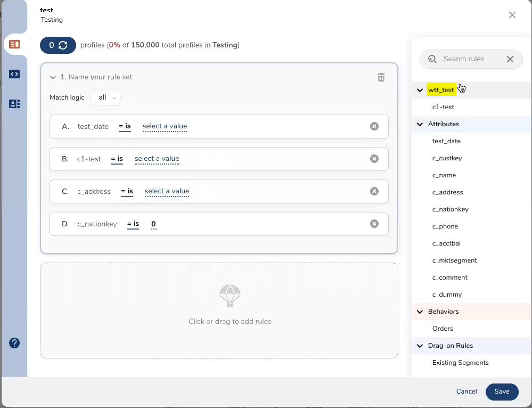Select c_mktsegment attribute from list
532x408 pixels.
coord(454,260)
